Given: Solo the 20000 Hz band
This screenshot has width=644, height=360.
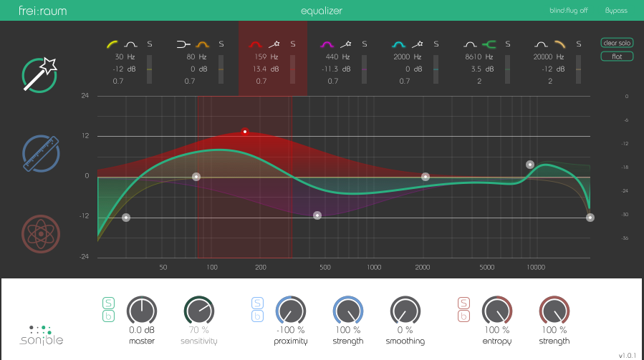Looking at the screenshot, I should (x=579, y=44).
